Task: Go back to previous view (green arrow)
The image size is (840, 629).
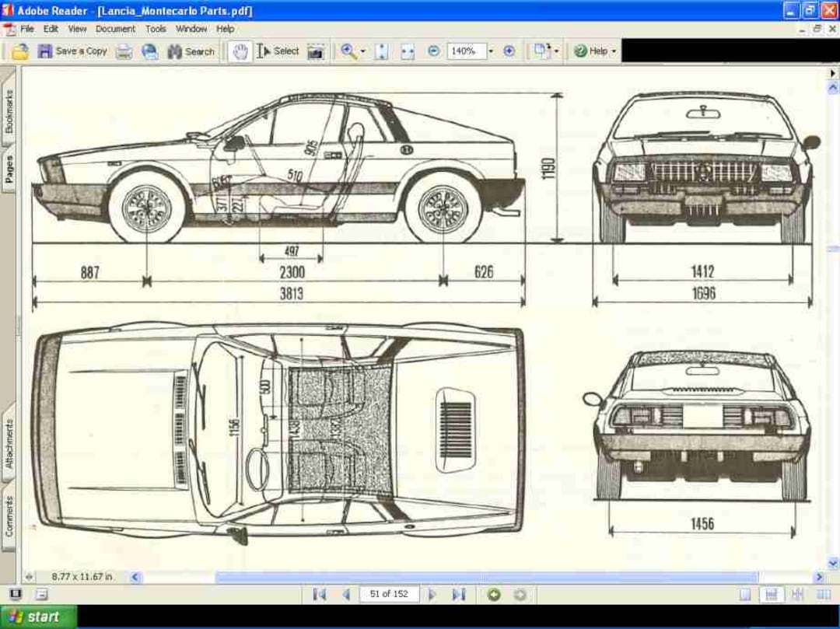Action: (493, 594)
